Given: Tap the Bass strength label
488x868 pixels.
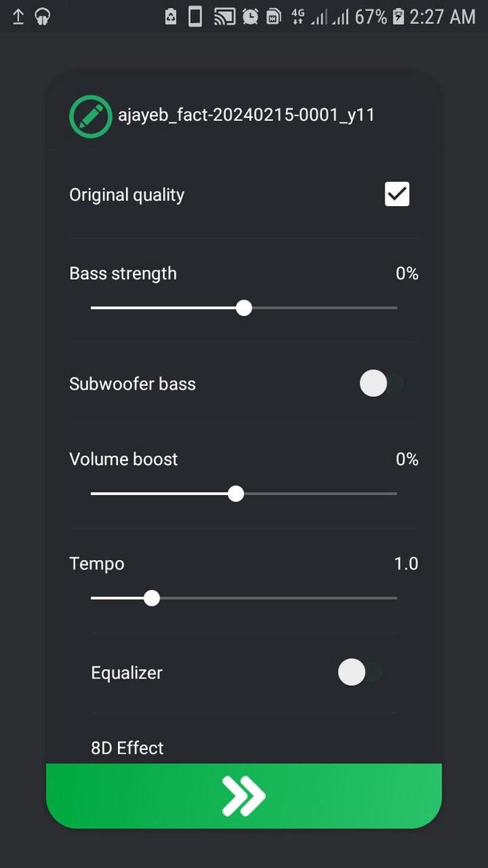Looking at the screenshot, I should (123, 273).
